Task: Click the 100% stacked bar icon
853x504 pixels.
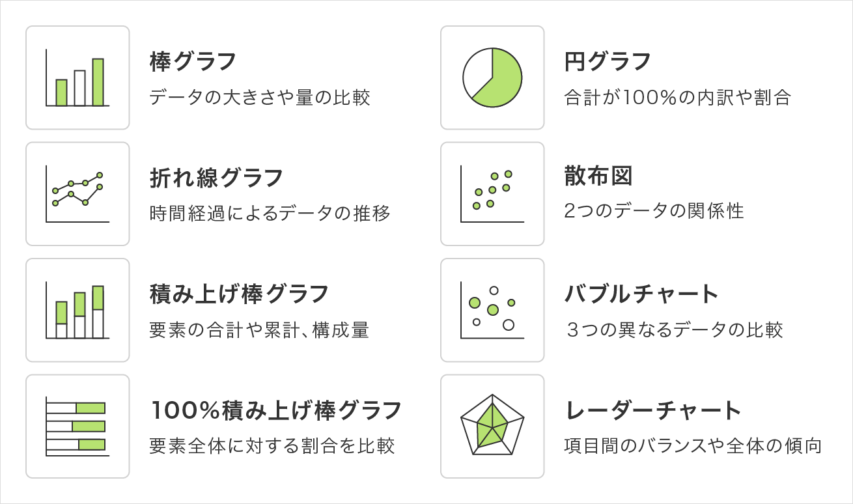Action: pyautogui.click(x=77, y=426)
